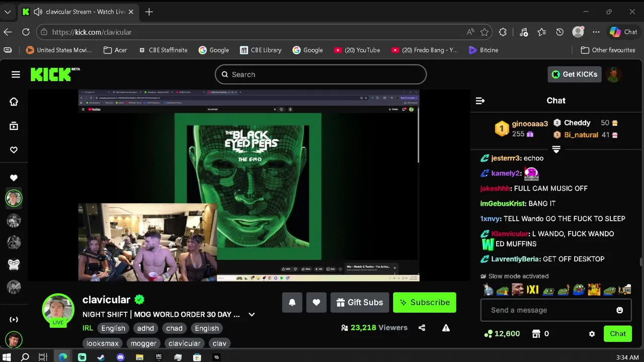Subscribe to clavicular channel
644x362 pixels.
[x=425, y=302]
